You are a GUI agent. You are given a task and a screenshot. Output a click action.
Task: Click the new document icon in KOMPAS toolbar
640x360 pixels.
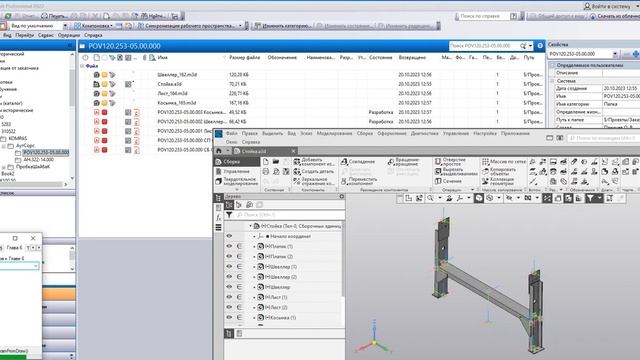click(266, 162)
